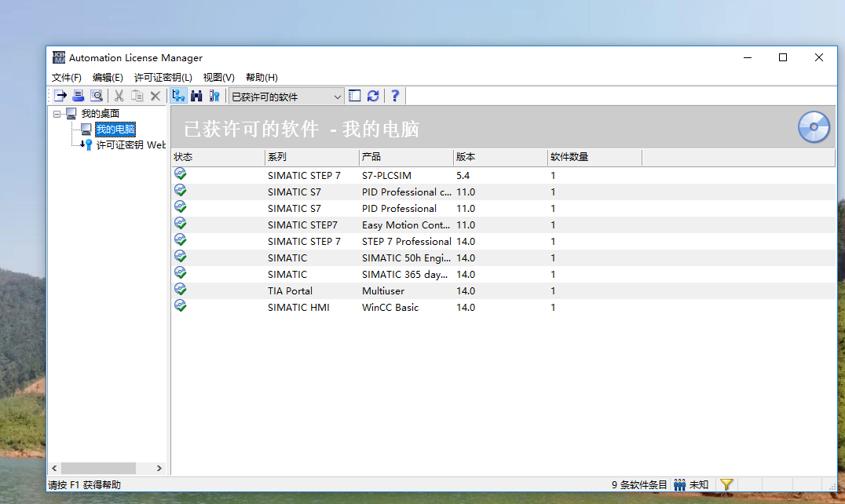Click the print icon in the toolbar
The height and width of the screenshot is (504, 845).
(79, 96)
